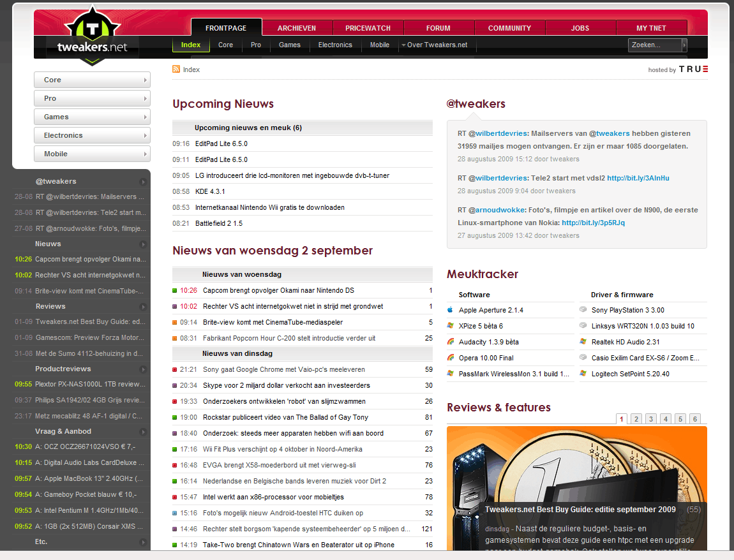Click the green category marker beside Capcom news item
Image resolution: width=734 pixels, height=560 pixels.
pyautogui.click(x=175, y=291)
